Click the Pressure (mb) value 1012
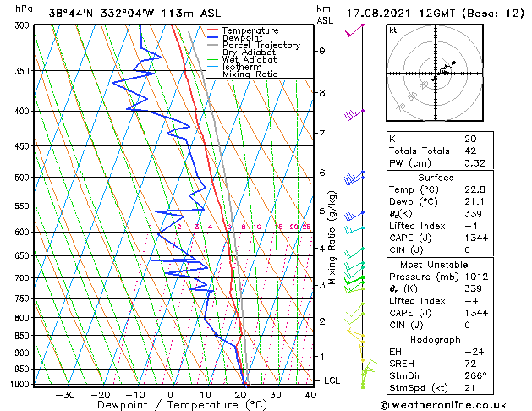The height and width of the screenshot is (411, 532). [x=476, y=277]
